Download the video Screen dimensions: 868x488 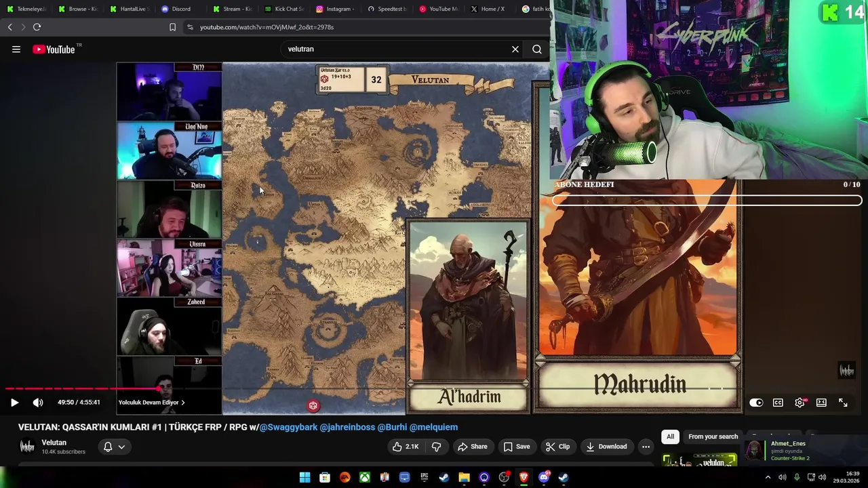pyautogui.click(x=606, y=447)
